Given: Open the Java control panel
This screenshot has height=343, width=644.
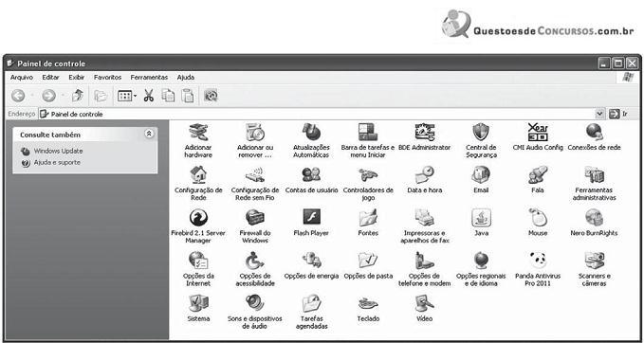Looking at the screenshot, I should point(481,218).
